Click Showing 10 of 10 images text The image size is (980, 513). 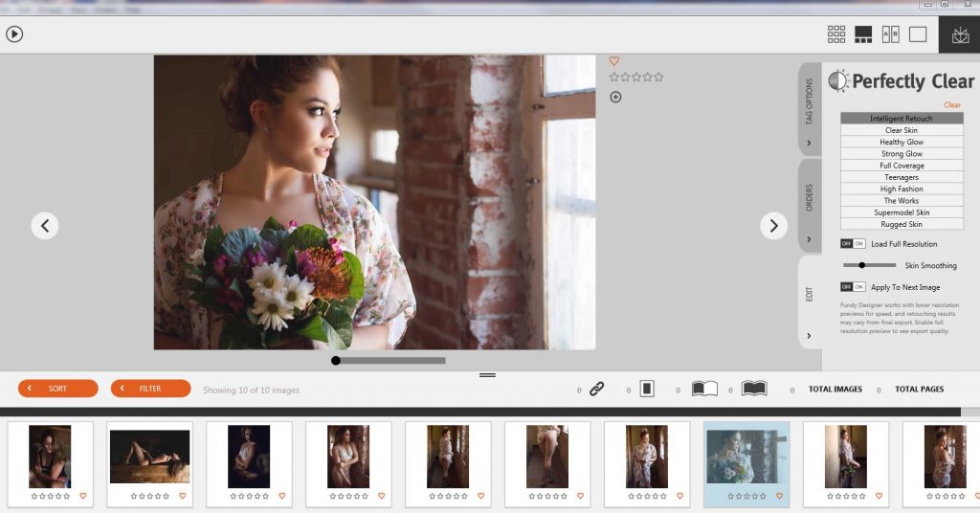coord(252,390)
